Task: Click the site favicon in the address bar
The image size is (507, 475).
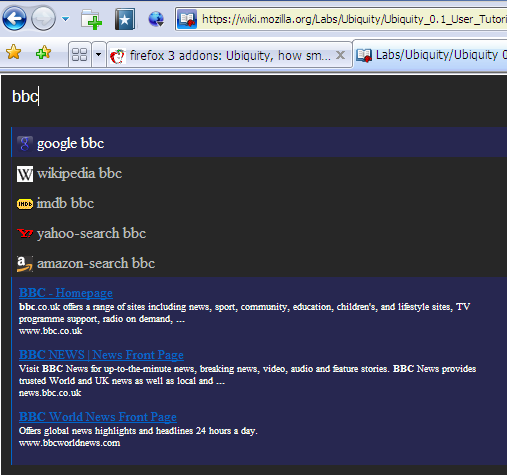Action: click(187, 19)
